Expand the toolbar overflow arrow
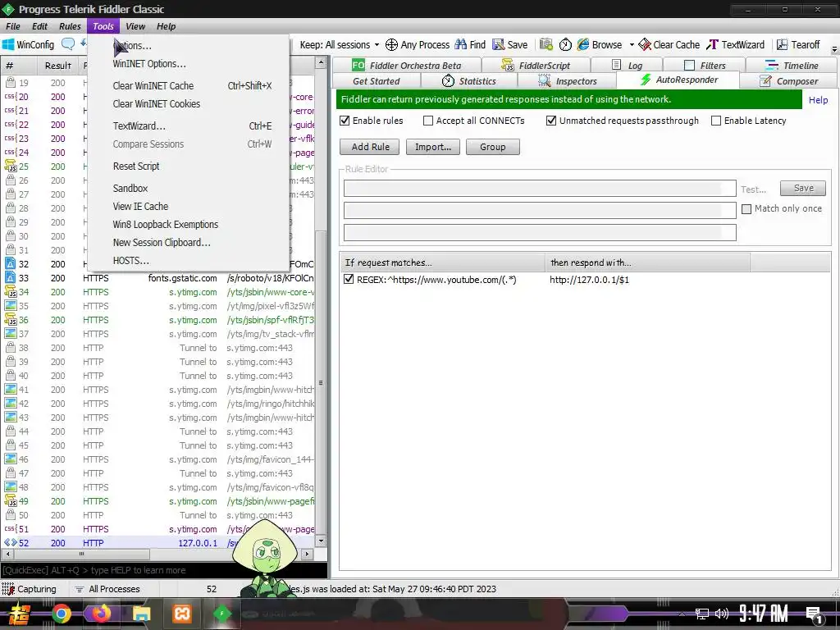840x630 pixels. coord(834,48)
